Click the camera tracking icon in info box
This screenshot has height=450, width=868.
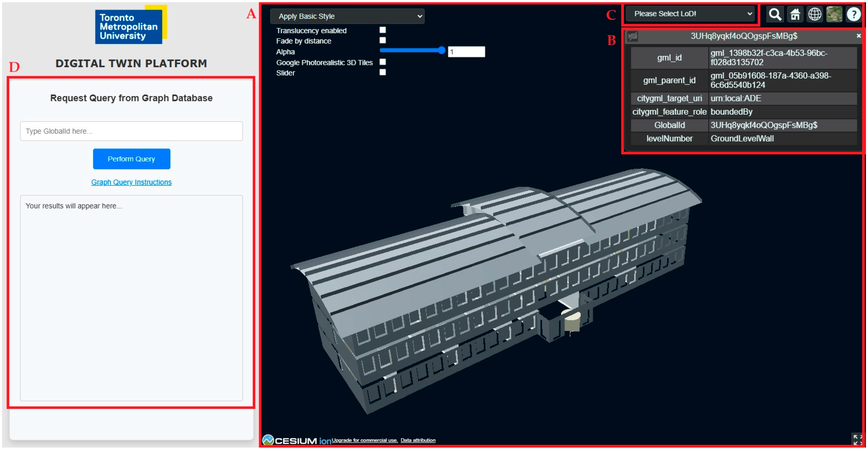point(632,36)
